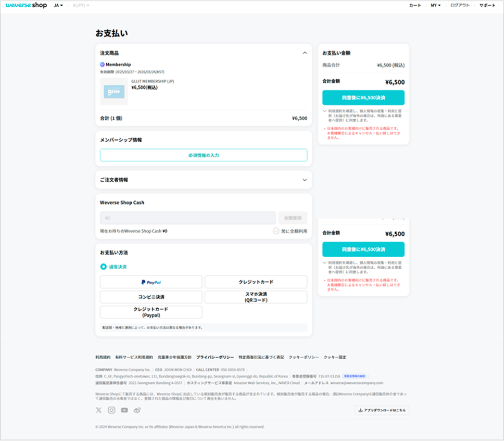Viewport: 504px width, 441px height.
Task: Open the 特定商取引法に基づく表記 footer link
Action: (x=261, y=357)
